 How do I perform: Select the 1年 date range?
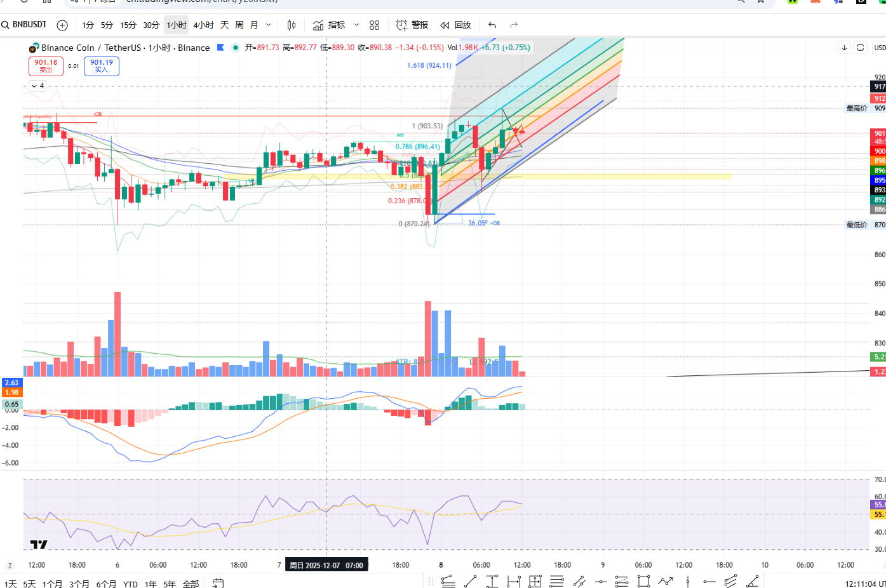(x=151, y=584)
